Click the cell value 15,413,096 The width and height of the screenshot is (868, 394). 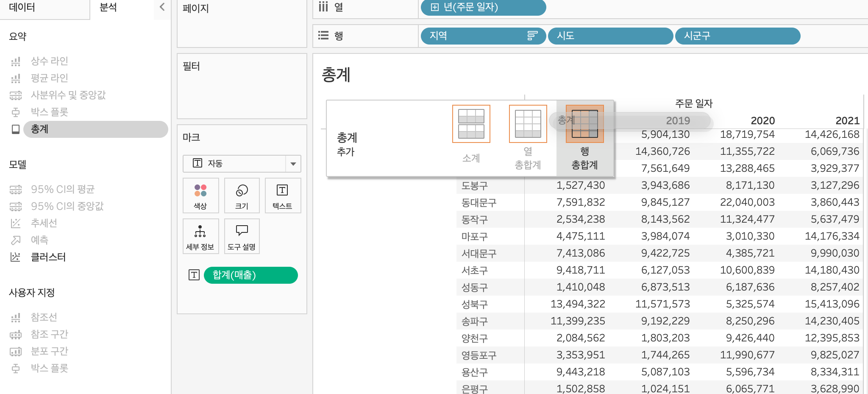(832, 304)
